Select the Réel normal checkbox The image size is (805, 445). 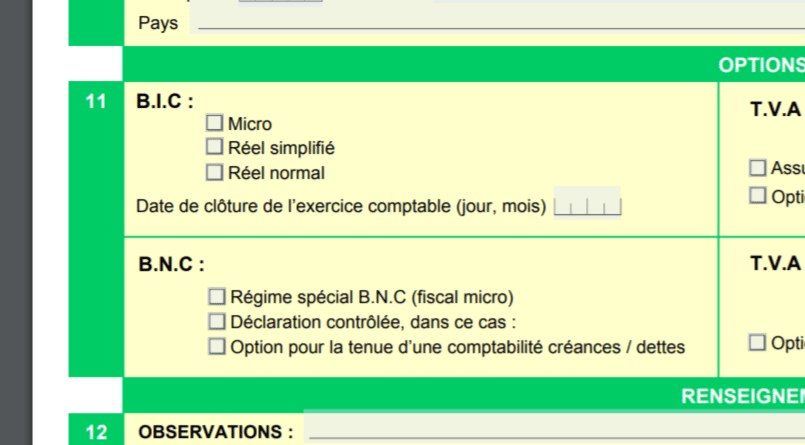coord(214,172)
